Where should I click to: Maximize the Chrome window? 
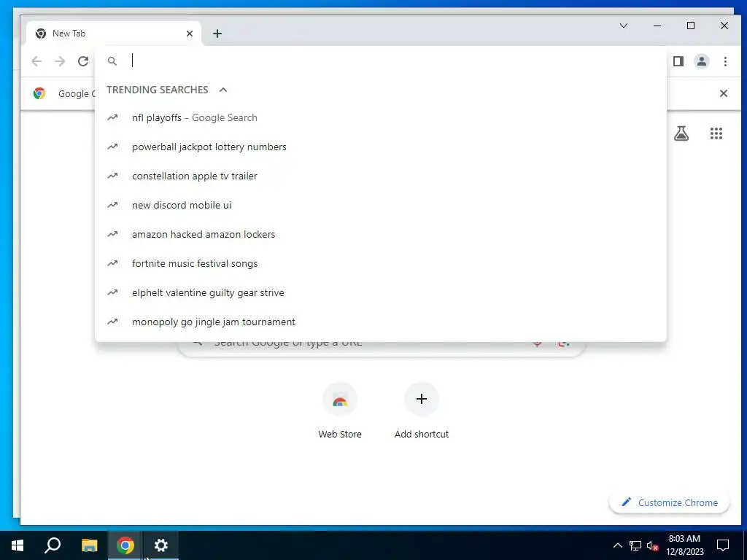[x=691, y=26]
